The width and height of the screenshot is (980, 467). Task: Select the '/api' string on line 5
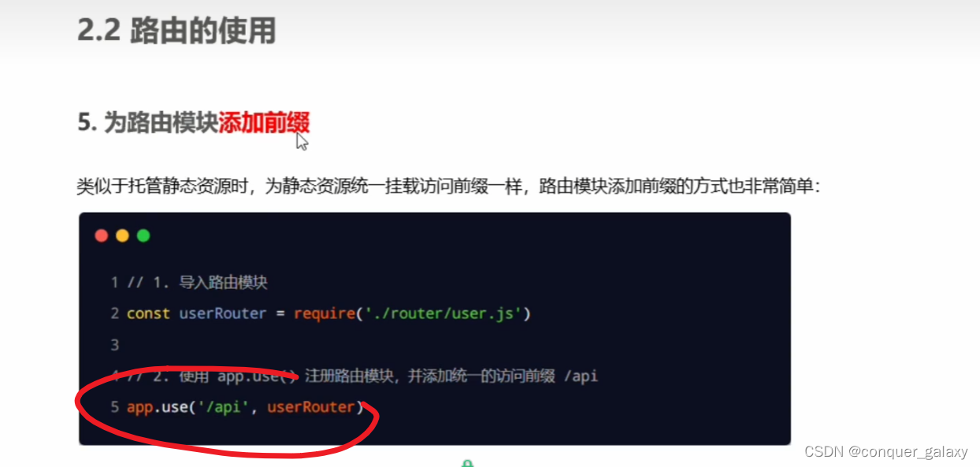pos(223,407)
